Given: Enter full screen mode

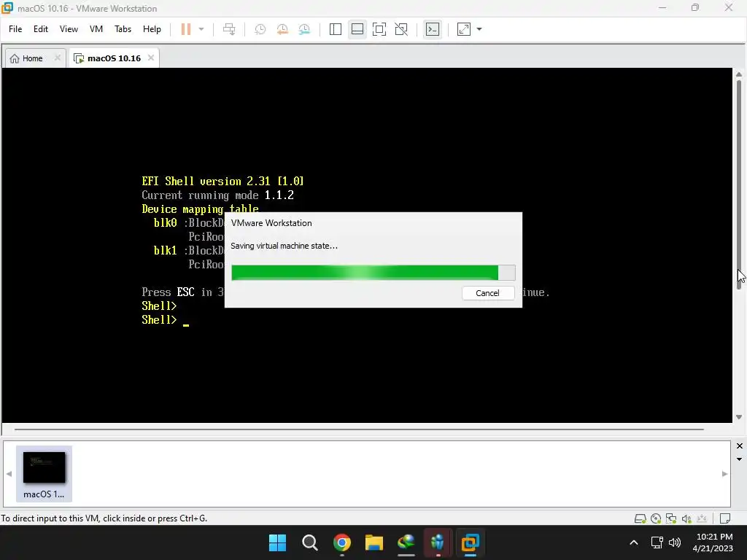Looking at the screenshot, I should click(379, 29).
